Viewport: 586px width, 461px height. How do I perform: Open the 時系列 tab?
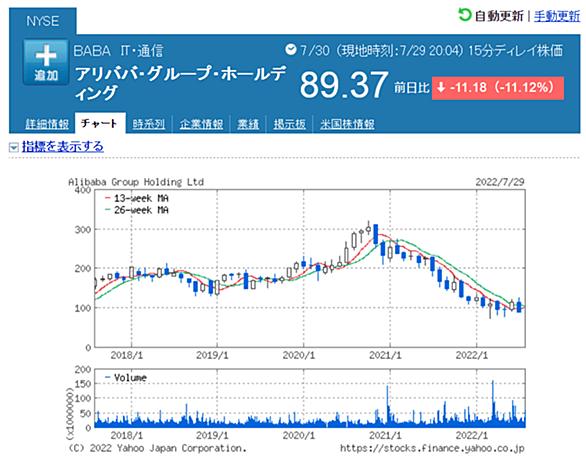click(x=149, y=124)
